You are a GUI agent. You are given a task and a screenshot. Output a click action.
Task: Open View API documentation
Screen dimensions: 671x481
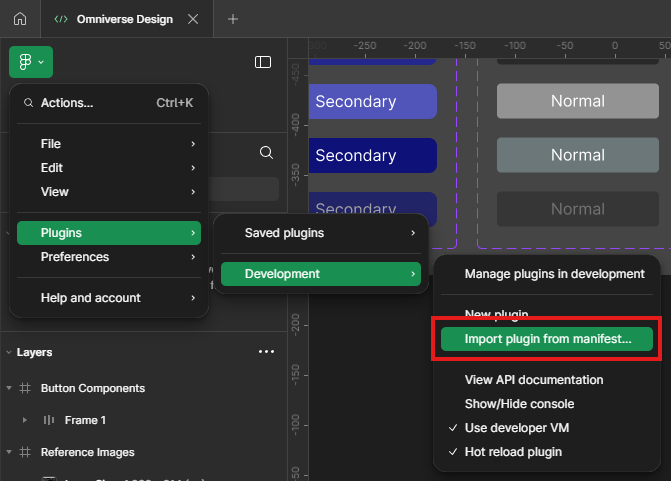[x=547, y=380]
